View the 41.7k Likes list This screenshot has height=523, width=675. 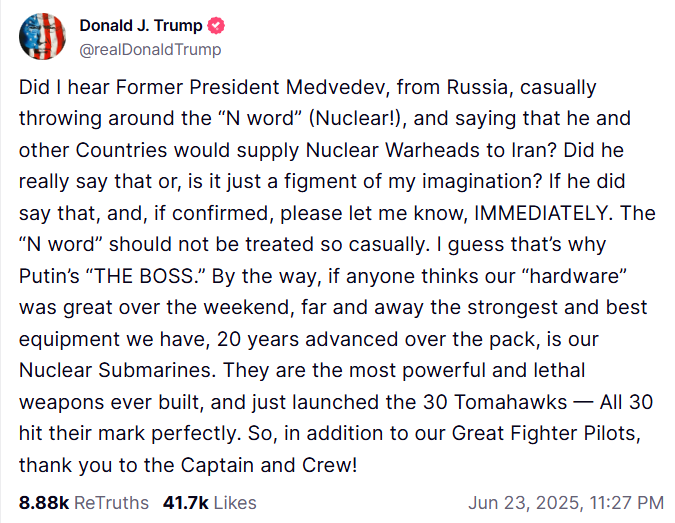[x=209, y=502]
